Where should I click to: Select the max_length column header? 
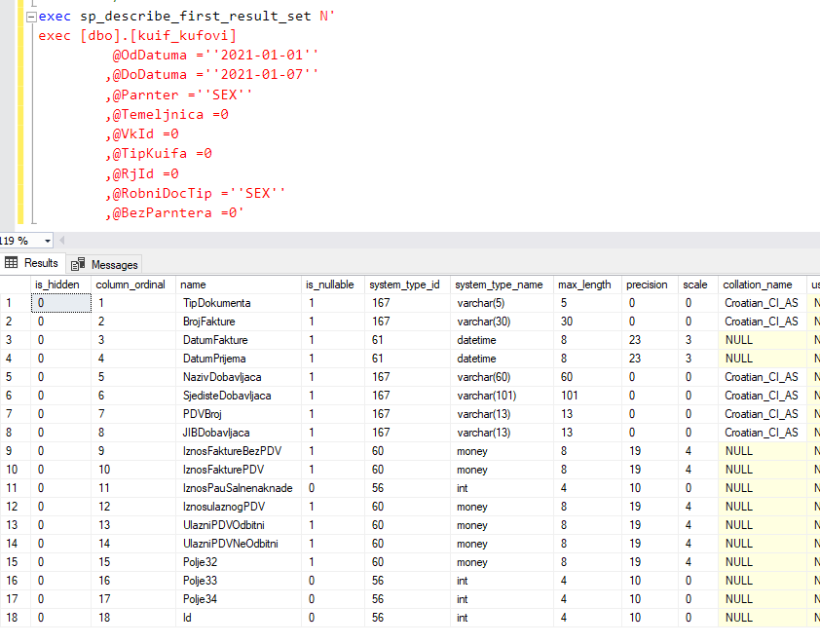[587, 284]
